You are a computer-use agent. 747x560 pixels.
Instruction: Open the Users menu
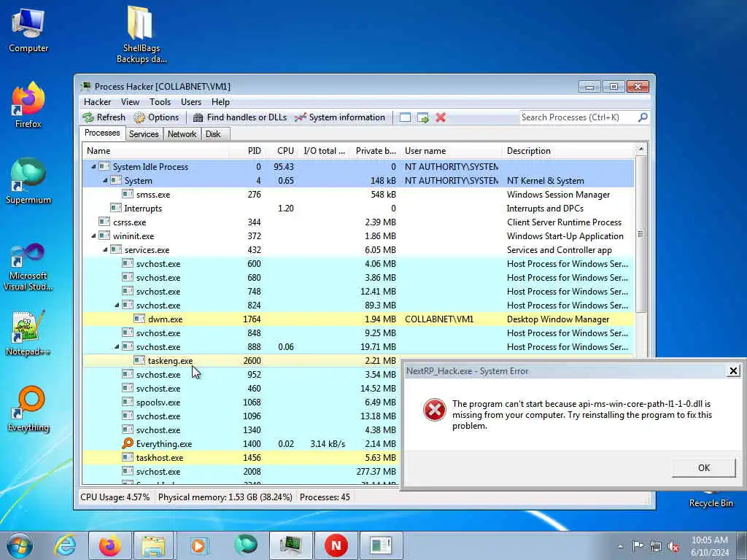191,102
